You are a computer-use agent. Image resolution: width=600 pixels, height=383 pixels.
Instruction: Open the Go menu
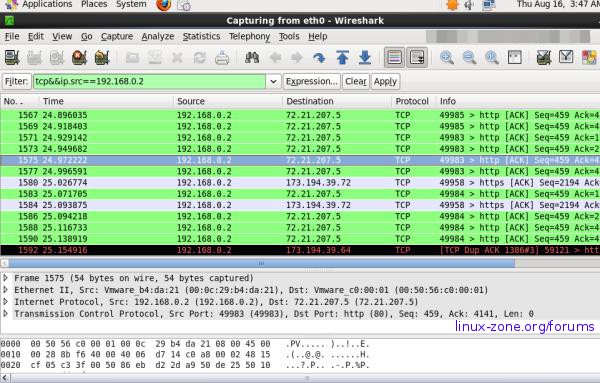pos(86,36)
